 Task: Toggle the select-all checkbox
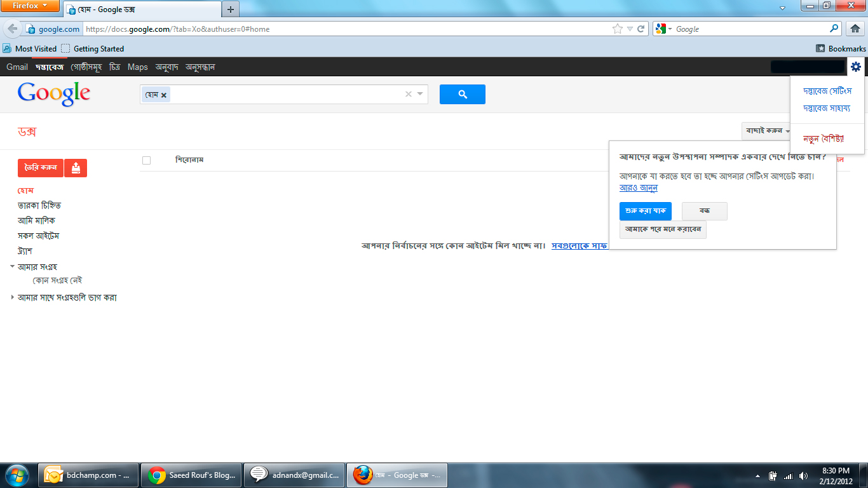tap(147, 160)
